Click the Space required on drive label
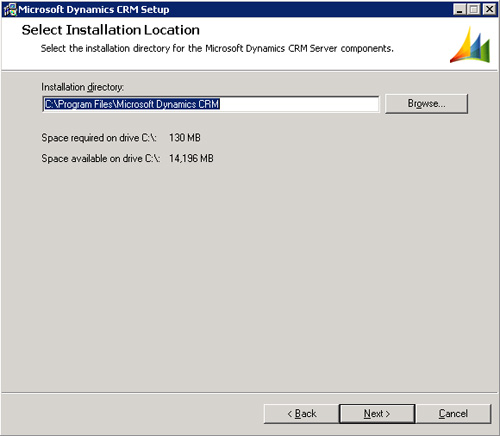Viewport: 500px width, 436px height. [99, 138]
